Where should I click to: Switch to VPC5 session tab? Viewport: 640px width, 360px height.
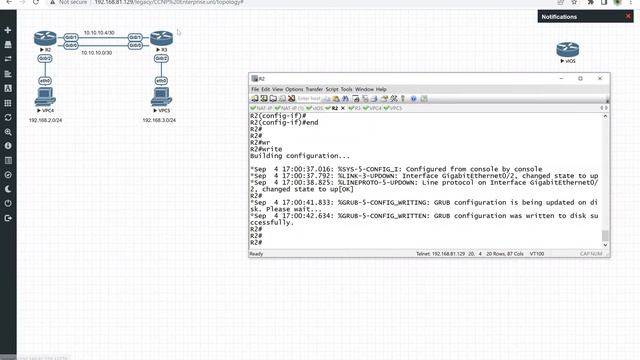pos(393,108)
